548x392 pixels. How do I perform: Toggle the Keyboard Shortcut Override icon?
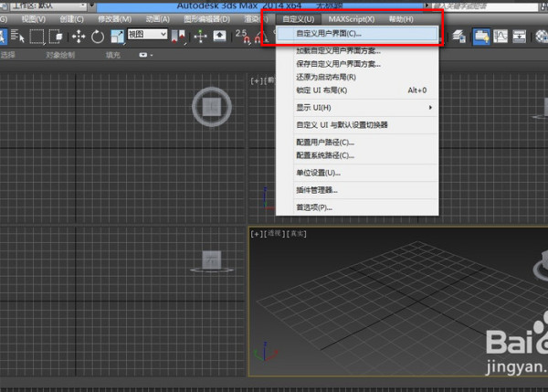point(219,36)
